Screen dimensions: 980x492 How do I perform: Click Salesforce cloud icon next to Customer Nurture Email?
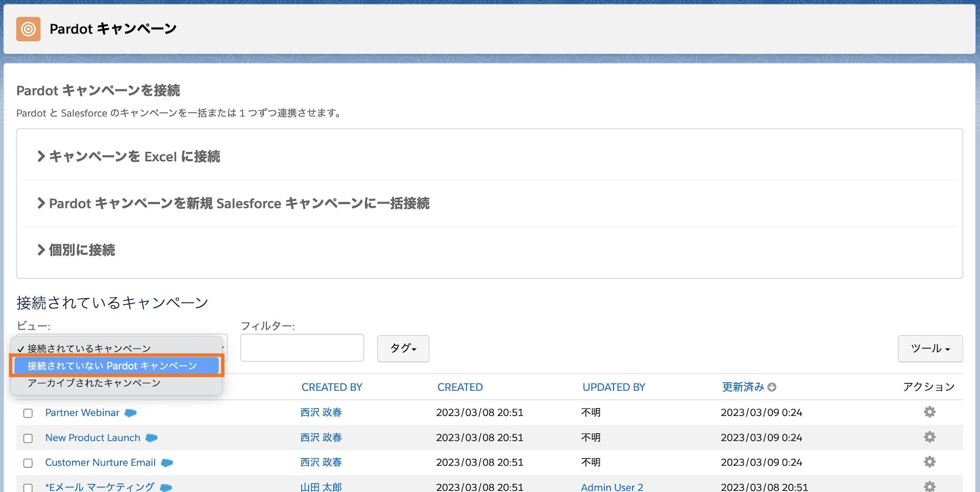click(x=167, y=463)
